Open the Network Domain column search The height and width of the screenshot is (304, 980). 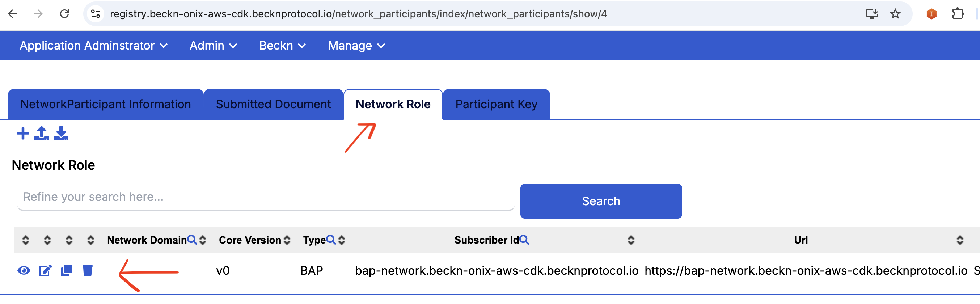(x=192, y=240)
